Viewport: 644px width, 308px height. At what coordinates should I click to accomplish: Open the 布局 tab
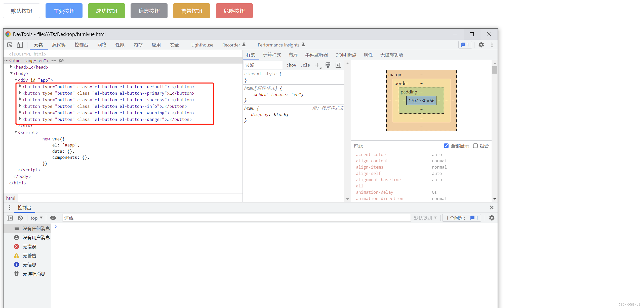(293, 55)
